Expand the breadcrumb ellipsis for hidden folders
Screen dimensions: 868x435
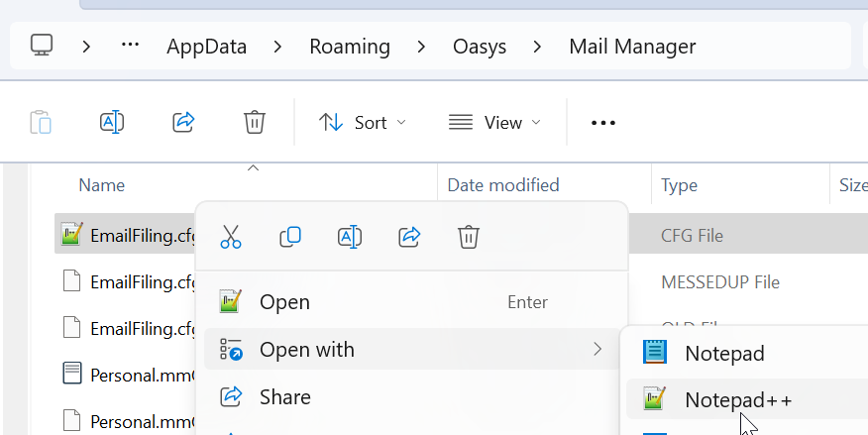[130, 46]
